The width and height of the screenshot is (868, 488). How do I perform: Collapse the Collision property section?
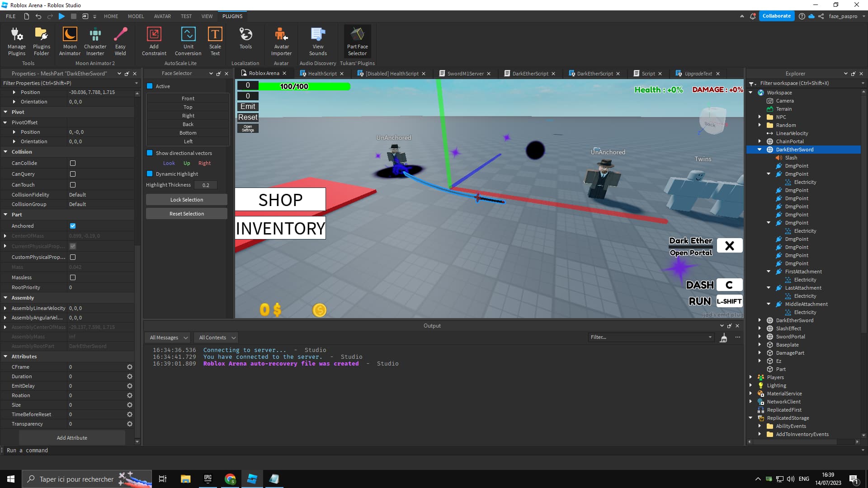coord(5,152)
